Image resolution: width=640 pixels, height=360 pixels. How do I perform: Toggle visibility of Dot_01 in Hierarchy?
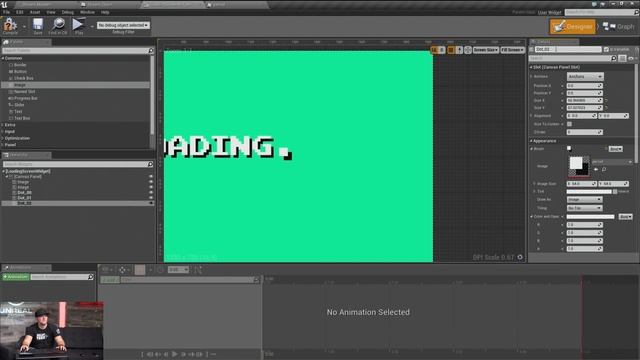(151, 198)
